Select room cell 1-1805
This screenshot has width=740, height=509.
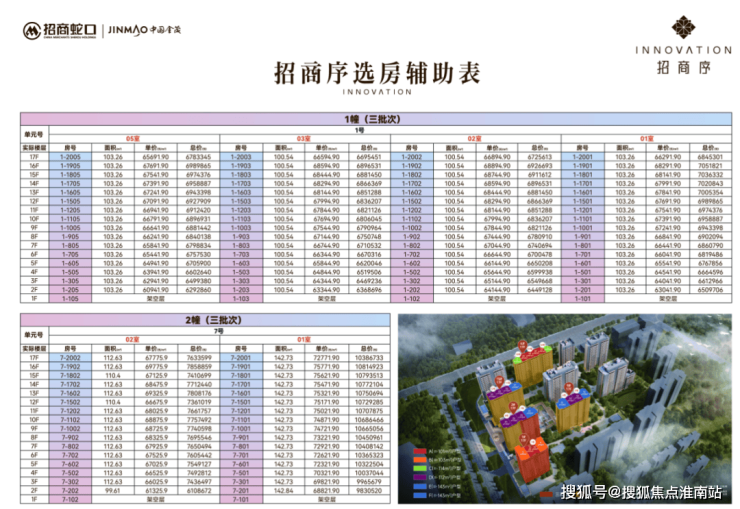pyautogui.click(x=70, y=175)
